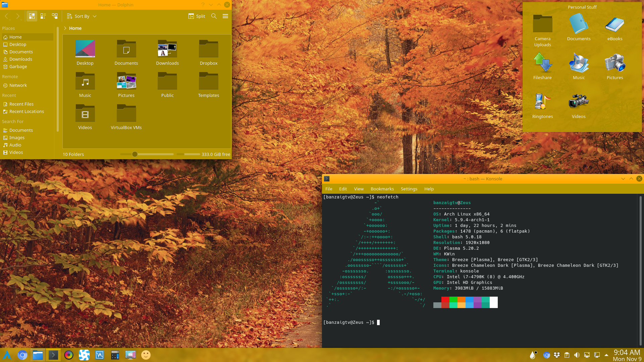644x362 pixels.
Task: Open Garbage in Places sidebar
Action: pyautogui.click(x=28, y=66)
